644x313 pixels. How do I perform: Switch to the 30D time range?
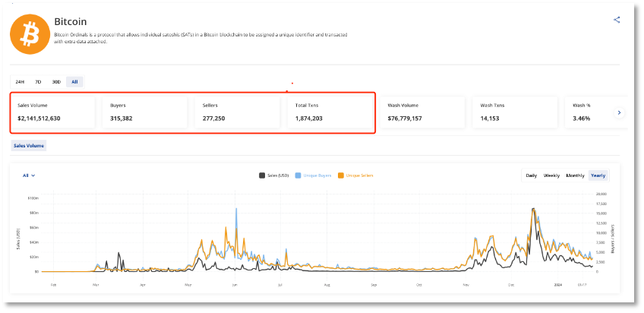coord(56,81)
